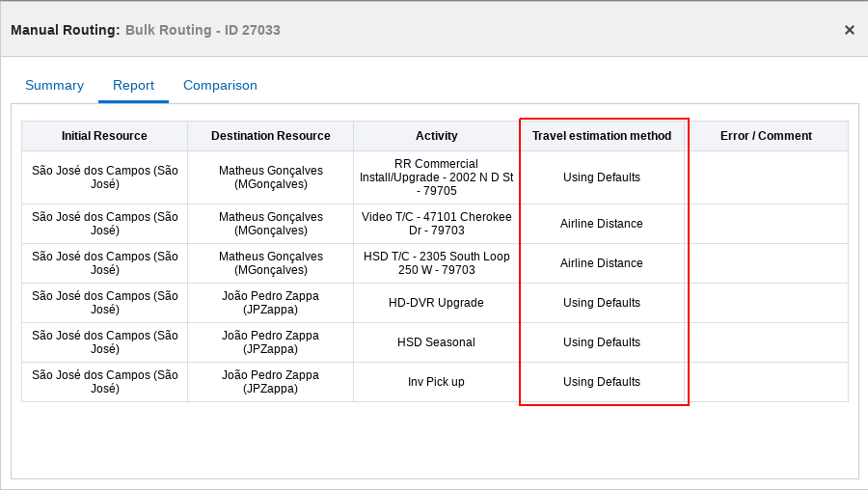
Task: Click the HSD T/C South Loop activity
Action: coord(436,263)
